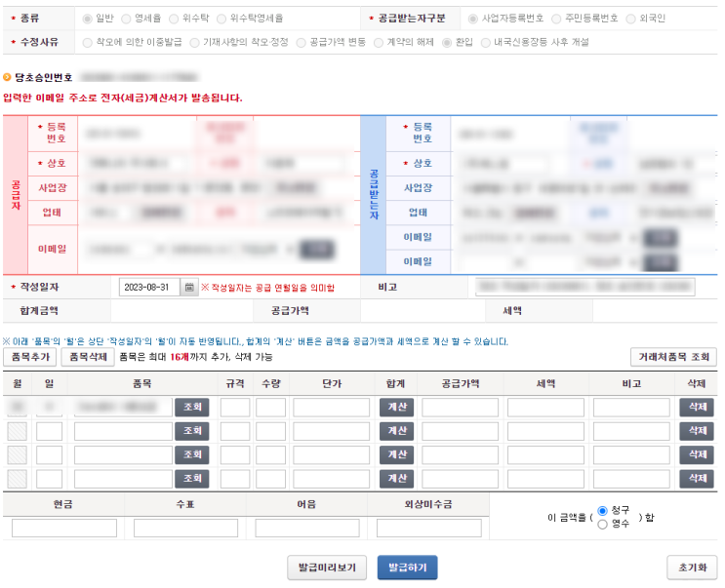
Task: Click red notice about 전자(세금)계산서 email
Action: 123,98
